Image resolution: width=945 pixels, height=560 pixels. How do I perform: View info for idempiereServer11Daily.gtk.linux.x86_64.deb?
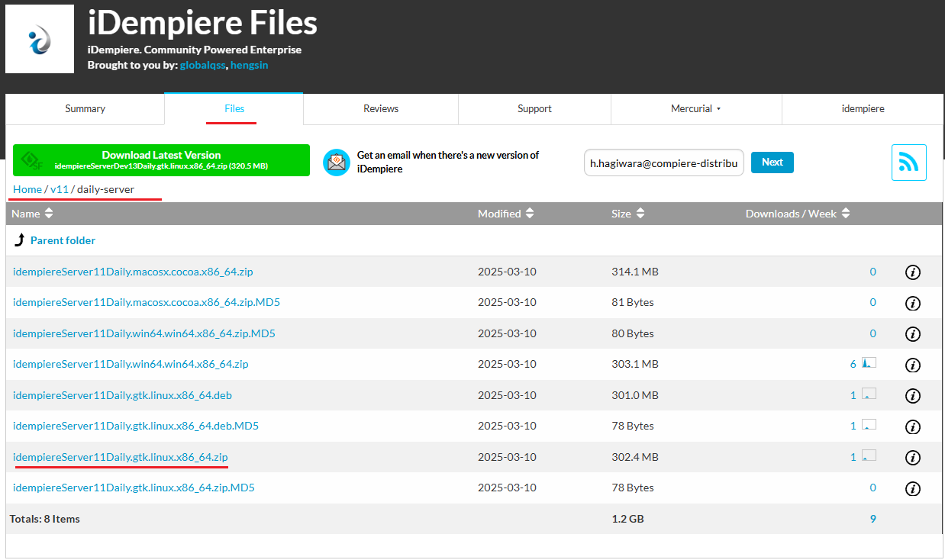click(x=912, y=395)
